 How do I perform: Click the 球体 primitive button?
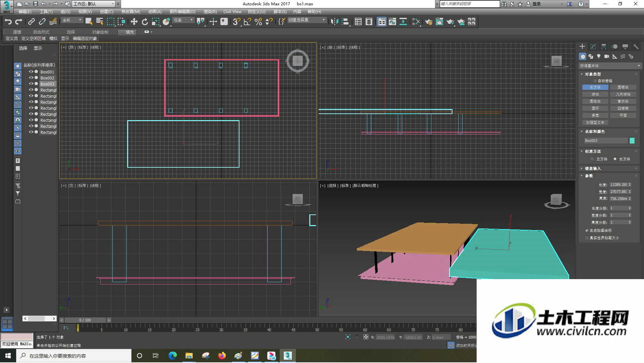coord(595,94)
